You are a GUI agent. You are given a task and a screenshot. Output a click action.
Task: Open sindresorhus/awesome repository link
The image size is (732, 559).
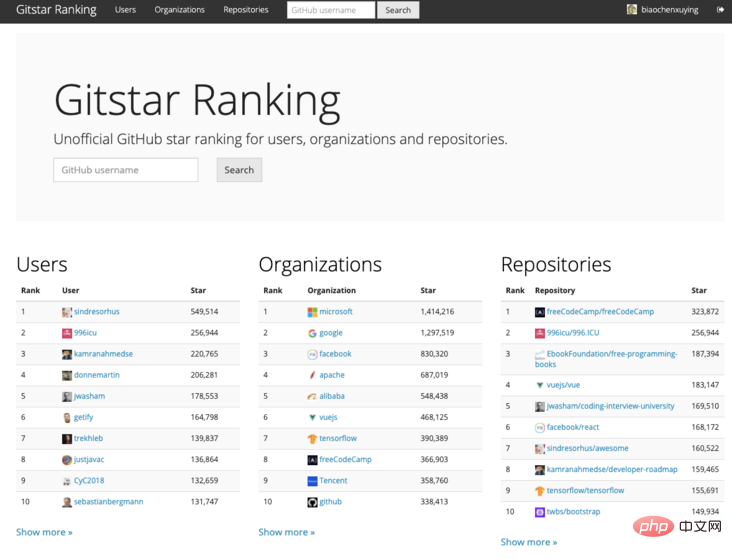(x=588, y=448)
